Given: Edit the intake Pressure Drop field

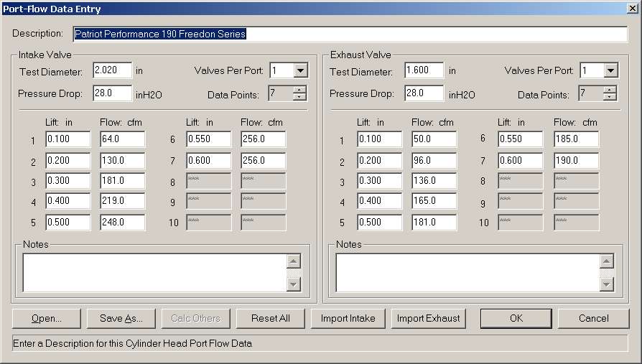Looking at the screenshot, I should tap(113, 93).
